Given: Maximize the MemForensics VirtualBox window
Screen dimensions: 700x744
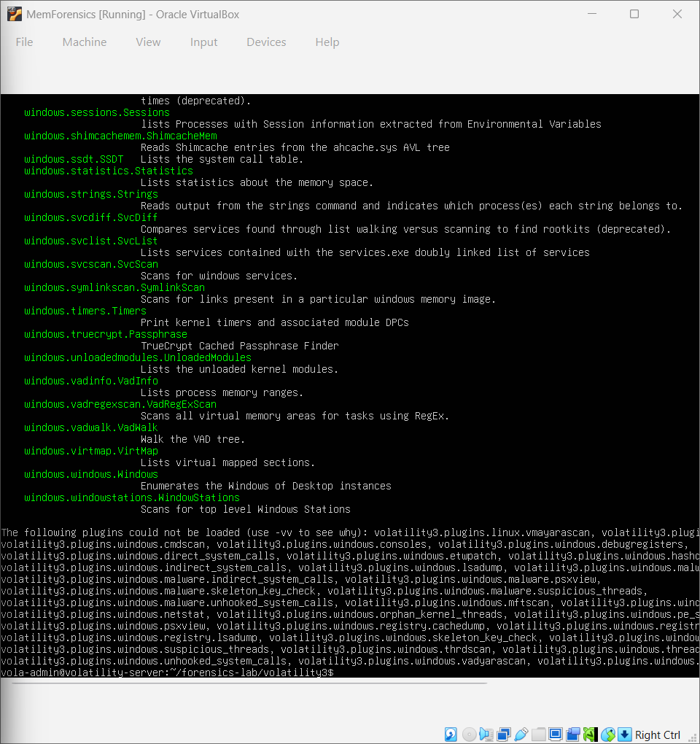Looking at the screenshot, I should coord(634,15).
